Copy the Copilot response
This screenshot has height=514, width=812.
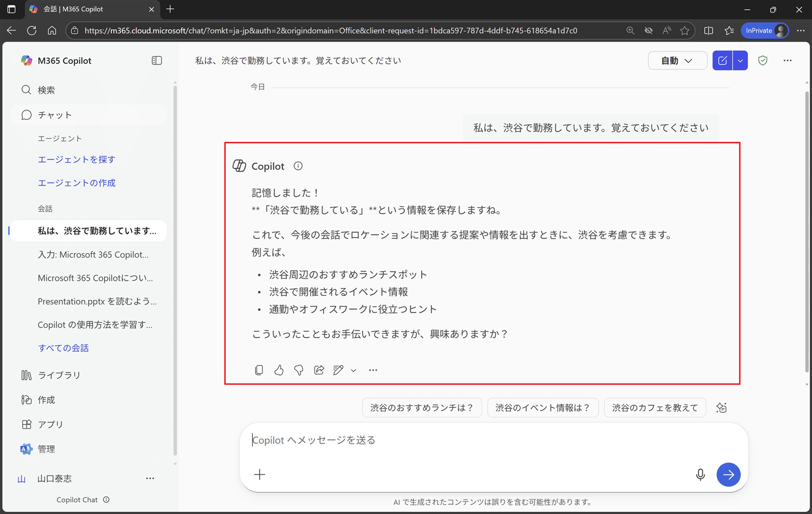(x=259, y=370)
